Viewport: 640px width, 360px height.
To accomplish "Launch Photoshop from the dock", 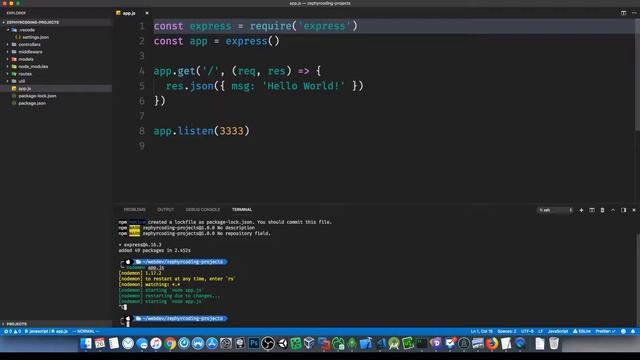I will click(253, 344).
